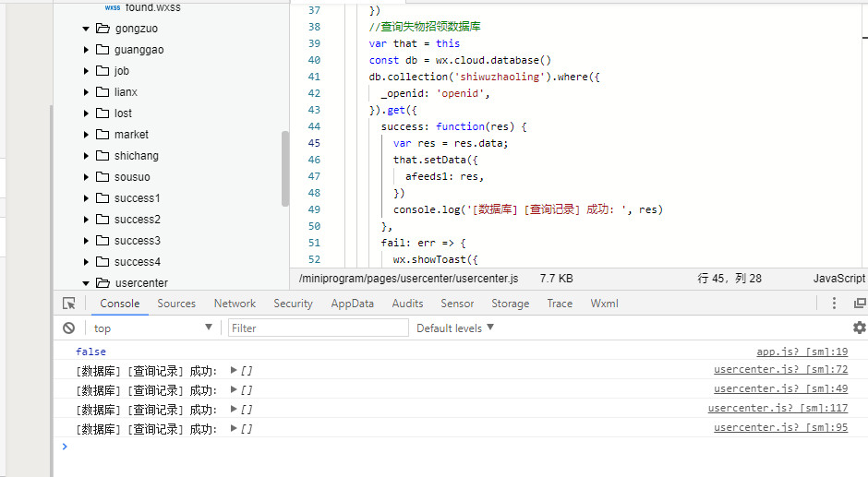
Task: Clear the console with the block icon
Action: [x=69, y=328]
